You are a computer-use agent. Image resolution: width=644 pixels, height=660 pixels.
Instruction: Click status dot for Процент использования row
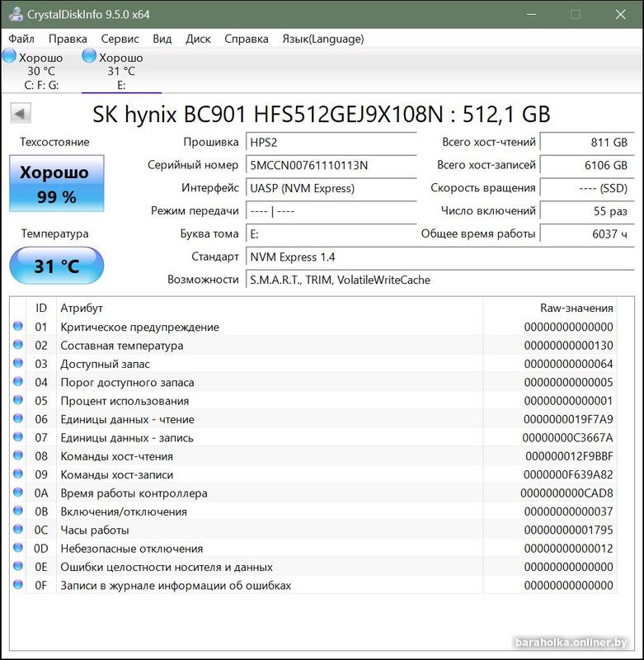click(x=18, y=401)
